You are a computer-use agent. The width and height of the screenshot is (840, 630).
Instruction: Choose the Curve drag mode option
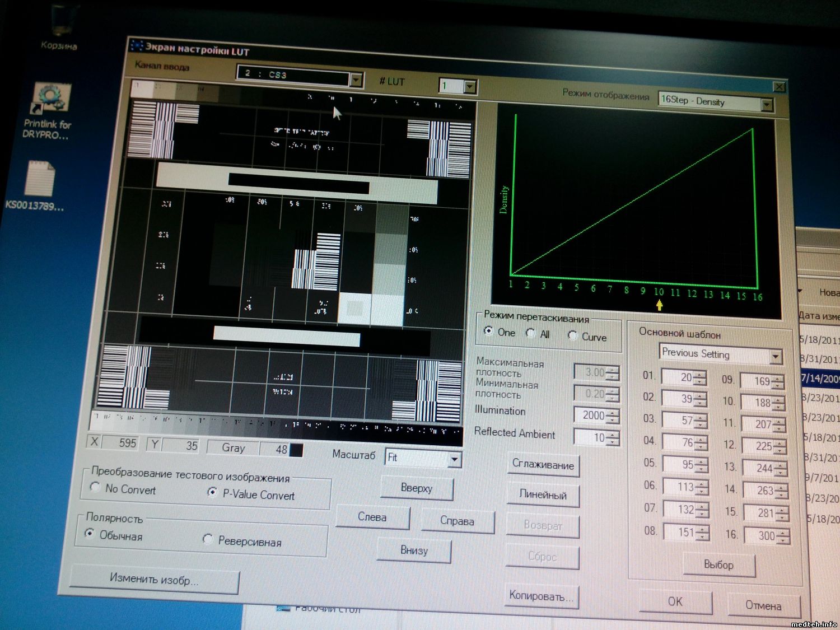tap(572, 335)
